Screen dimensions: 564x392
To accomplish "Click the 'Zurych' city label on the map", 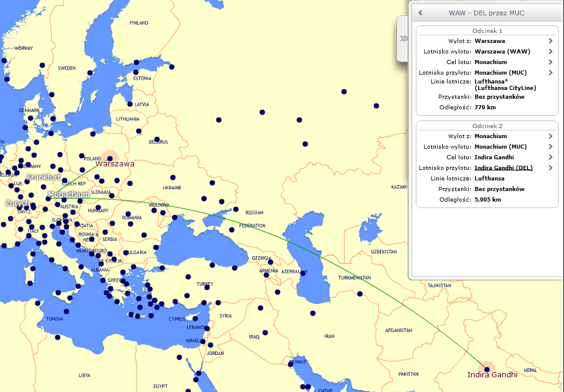I will (x=18, y=203).
